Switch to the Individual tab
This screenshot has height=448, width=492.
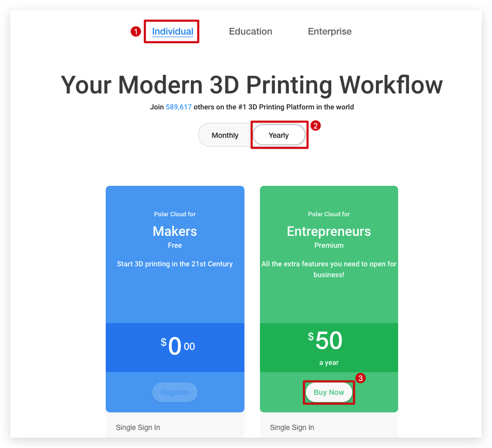(173, 31)
